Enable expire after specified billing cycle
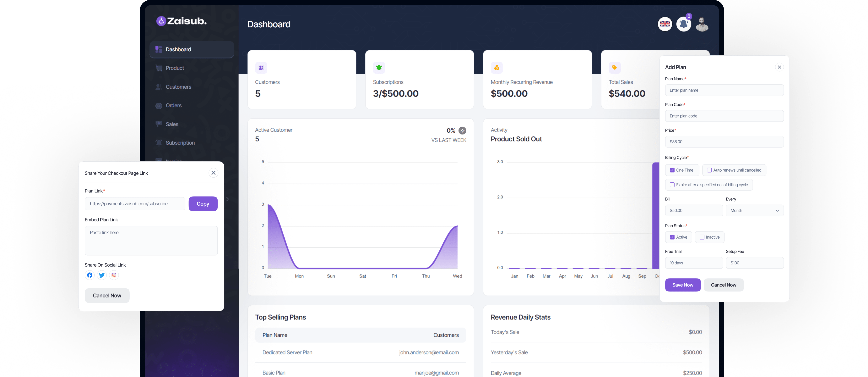The image size is (868, 377). click(672, 185)
